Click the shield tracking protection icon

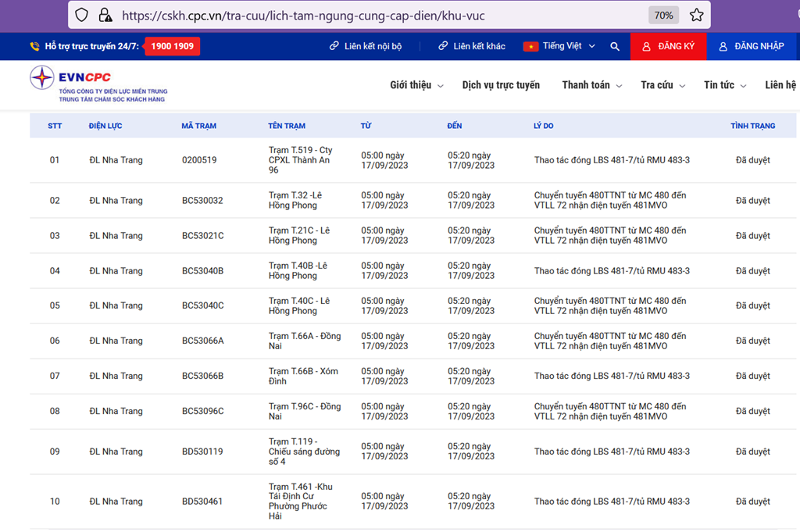click(81, 15)
